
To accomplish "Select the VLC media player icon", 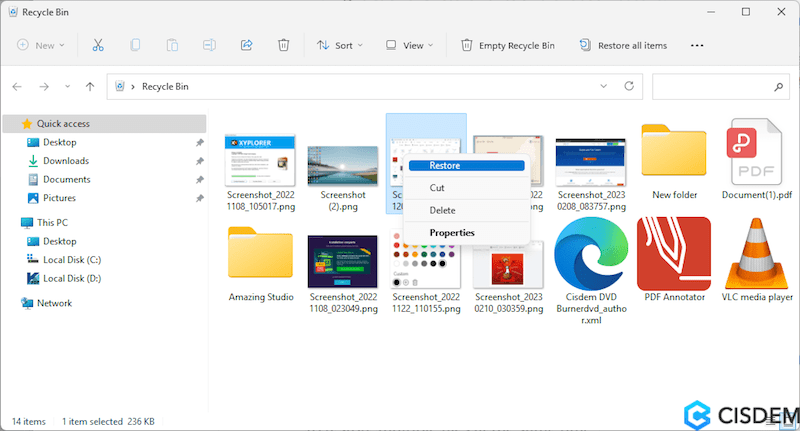I will click(757, 253).
